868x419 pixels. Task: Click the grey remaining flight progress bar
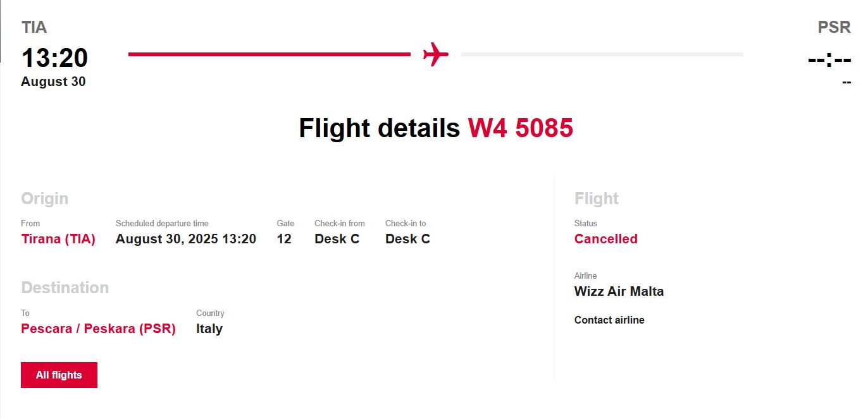(602, 54)
